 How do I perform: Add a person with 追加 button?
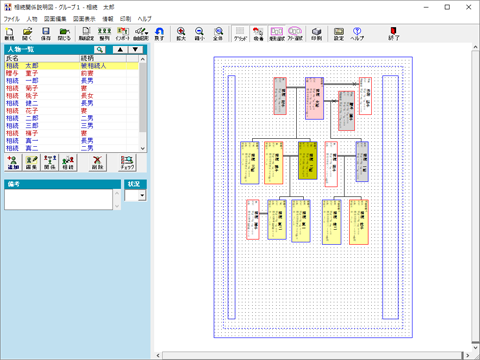pos(13,163)
